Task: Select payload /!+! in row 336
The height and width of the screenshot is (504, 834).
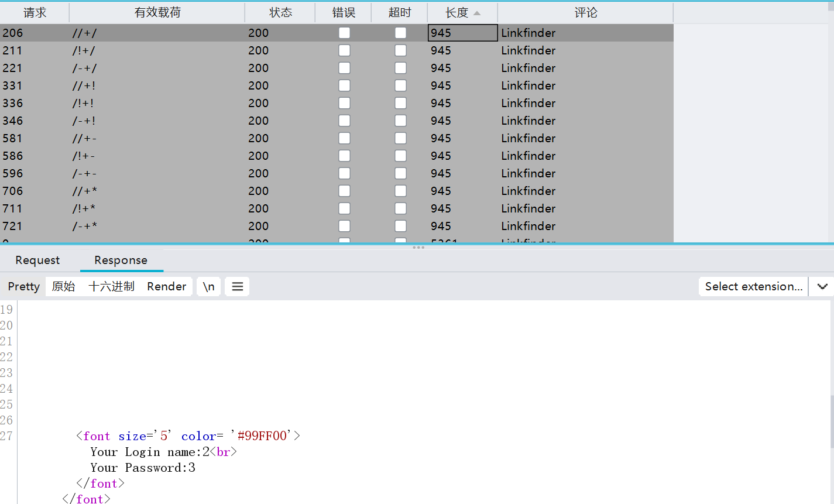Action: (83, 103)
